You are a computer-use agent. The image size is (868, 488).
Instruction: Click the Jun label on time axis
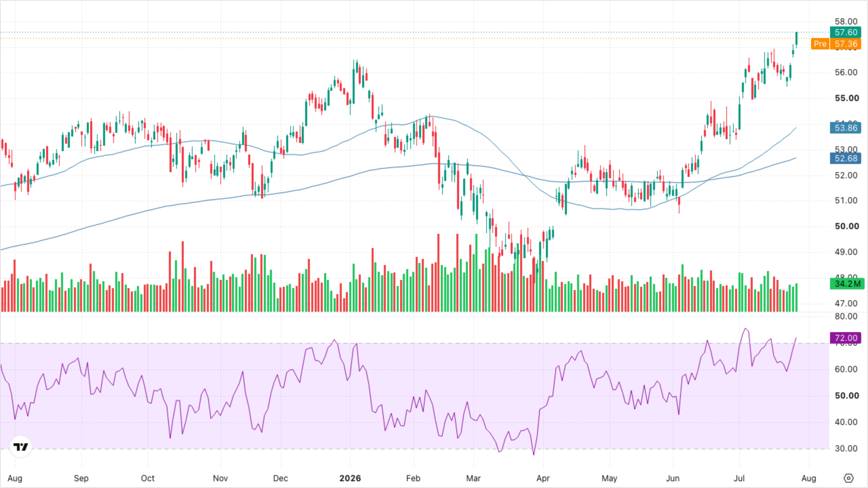tap(673, 478)
